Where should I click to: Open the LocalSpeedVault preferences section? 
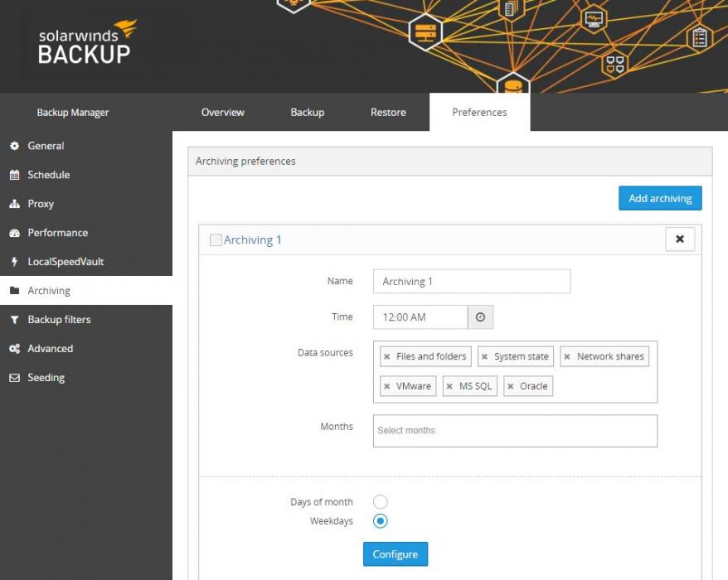click(x=86, y=262)
